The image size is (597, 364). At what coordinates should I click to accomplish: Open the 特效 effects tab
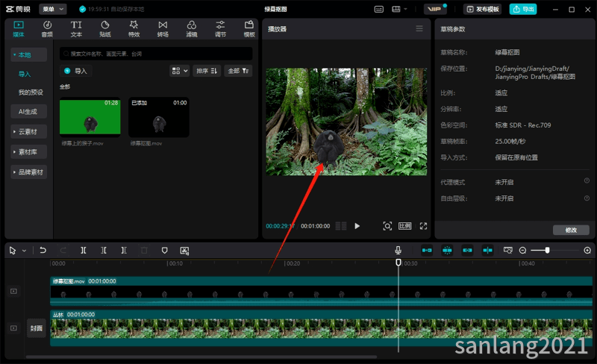[134, 29]
